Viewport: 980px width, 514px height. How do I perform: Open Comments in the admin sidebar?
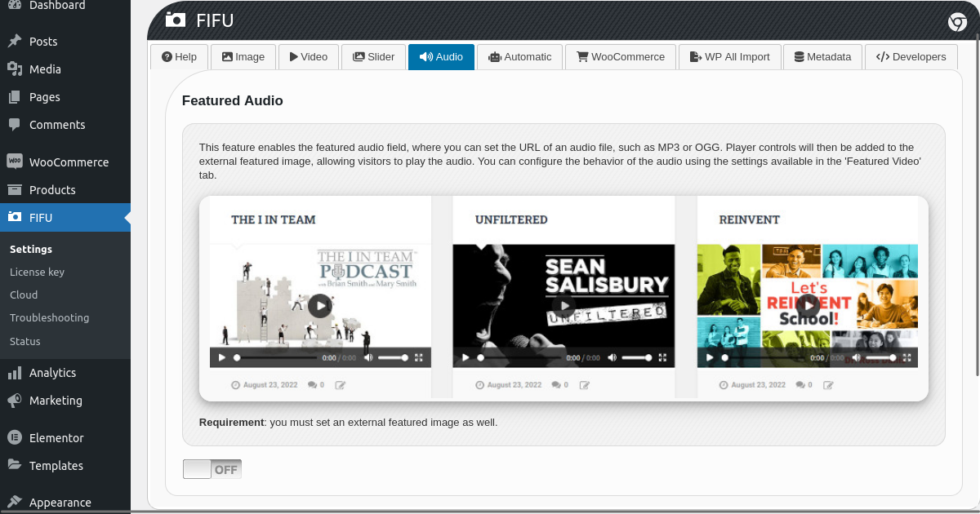65,125
